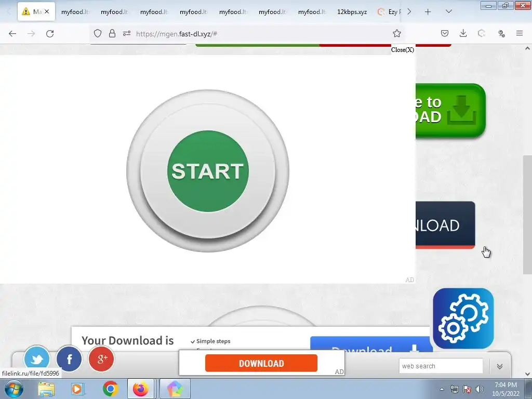Switch to the Ezy tab
532x399 pixels.
tap(389, 12)
